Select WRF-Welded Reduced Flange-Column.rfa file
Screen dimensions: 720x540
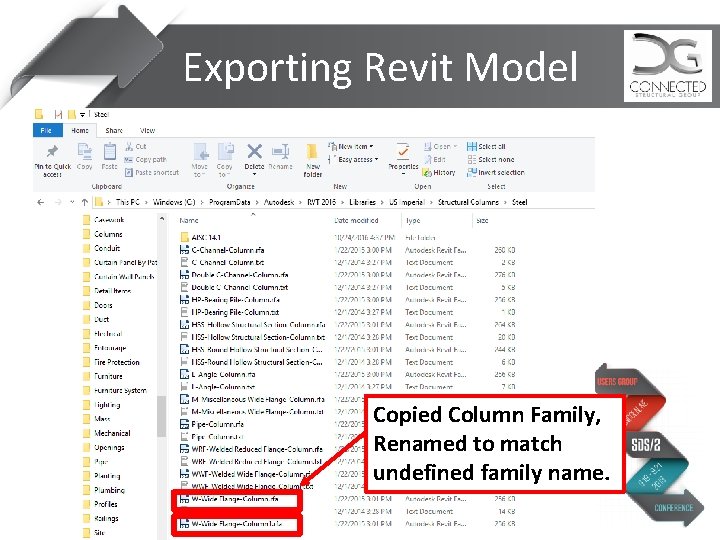[251, 449]
